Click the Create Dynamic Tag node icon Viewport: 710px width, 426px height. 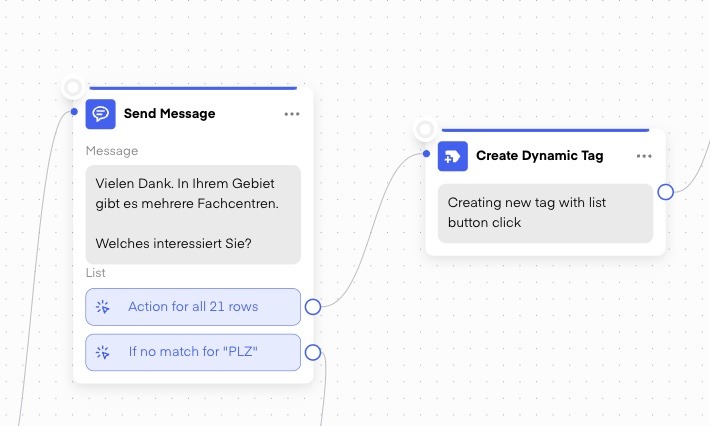452,156
